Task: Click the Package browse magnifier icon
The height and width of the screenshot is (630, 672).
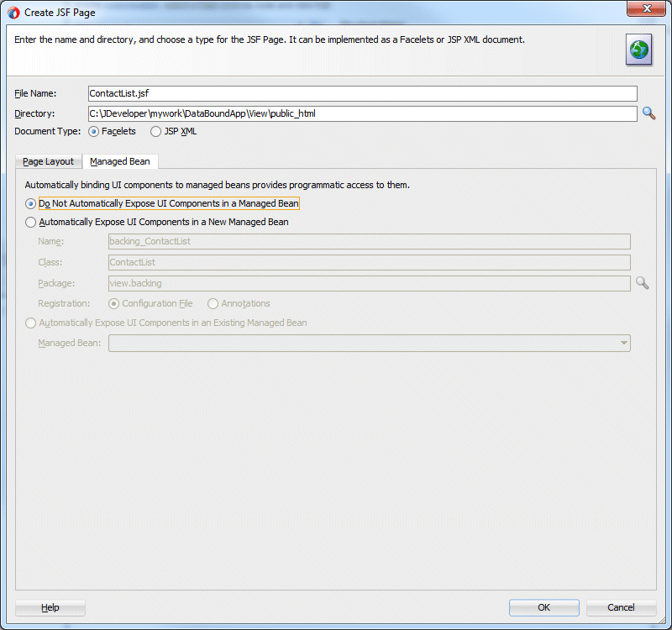Action: [642, 283]
